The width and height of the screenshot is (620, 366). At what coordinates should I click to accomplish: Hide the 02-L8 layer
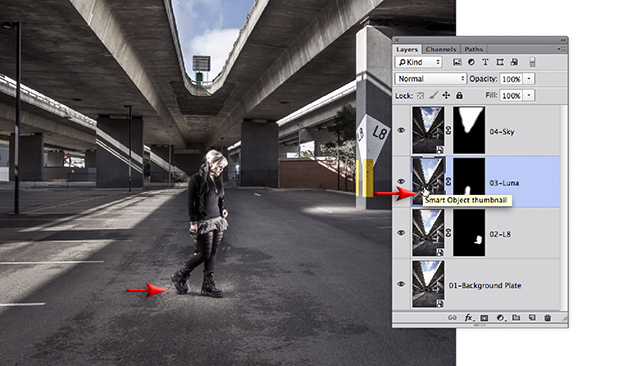coord(401,233)
